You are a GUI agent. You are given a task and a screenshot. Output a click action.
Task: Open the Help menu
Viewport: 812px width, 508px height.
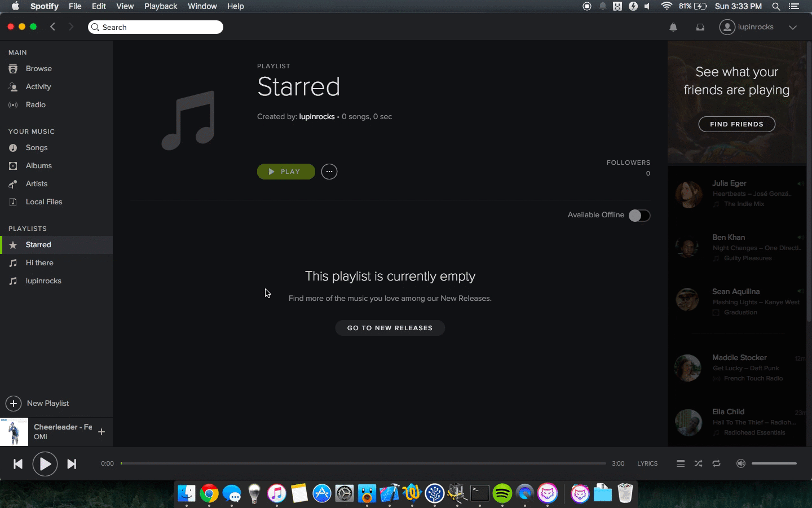pos(235,6)
